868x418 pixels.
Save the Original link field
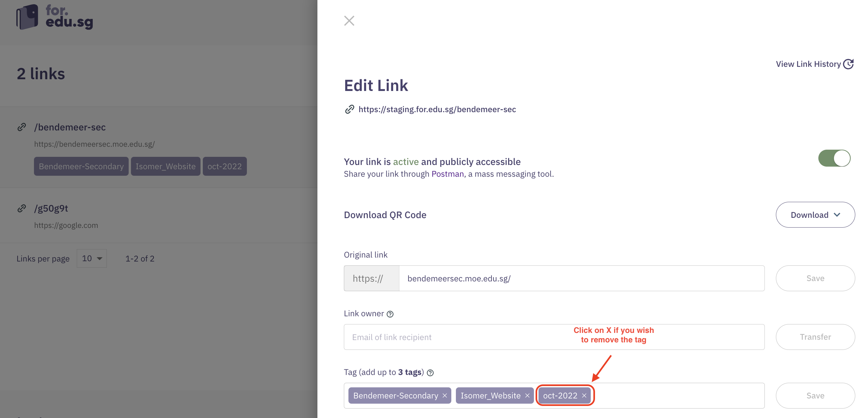coord(815,278)
